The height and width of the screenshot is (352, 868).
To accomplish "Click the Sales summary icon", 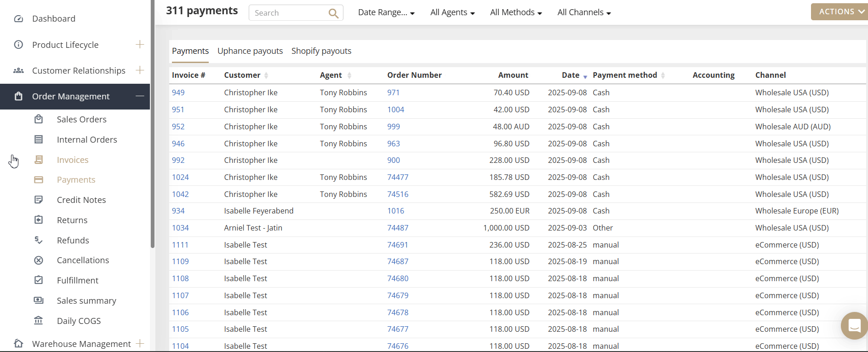I will point(39,300).
